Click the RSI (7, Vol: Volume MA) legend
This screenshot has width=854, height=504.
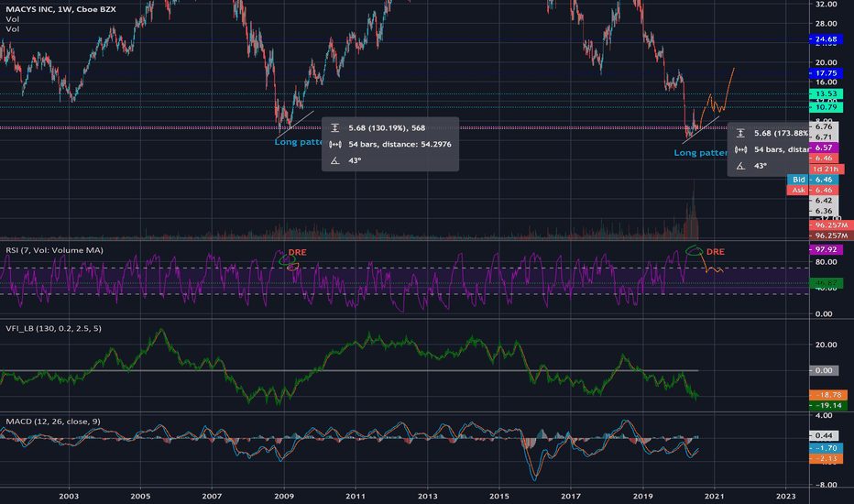pyautogui.click(x=54, y=250)
